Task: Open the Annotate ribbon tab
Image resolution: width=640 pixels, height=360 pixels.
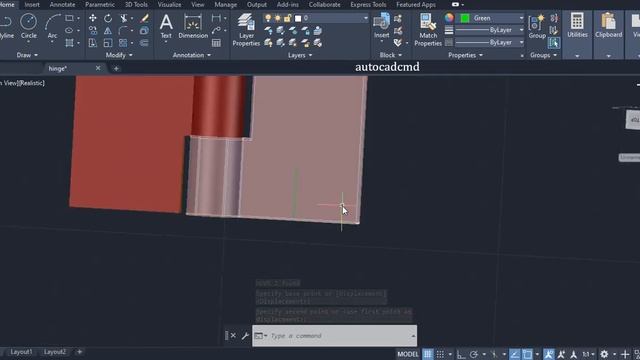Action: [62, 4]
